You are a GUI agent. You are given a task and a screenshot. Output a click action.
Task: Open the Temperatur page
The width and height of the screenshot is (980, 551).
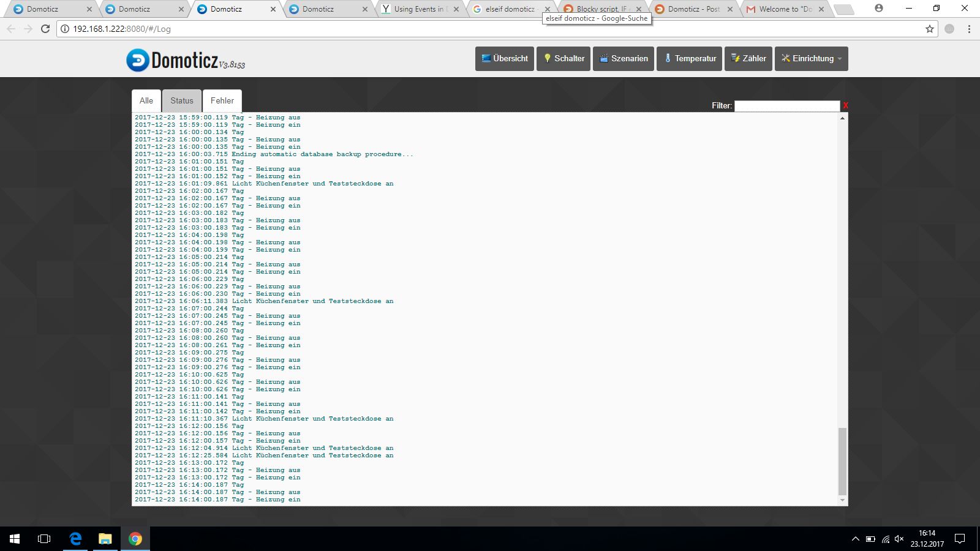[x=690, y=59]
